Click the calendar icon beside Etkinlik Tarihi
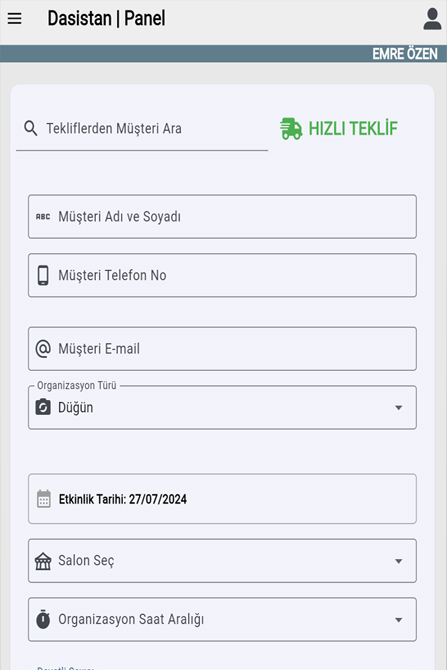This screenshot has height=670, width=447. click(x=44, y=499)
